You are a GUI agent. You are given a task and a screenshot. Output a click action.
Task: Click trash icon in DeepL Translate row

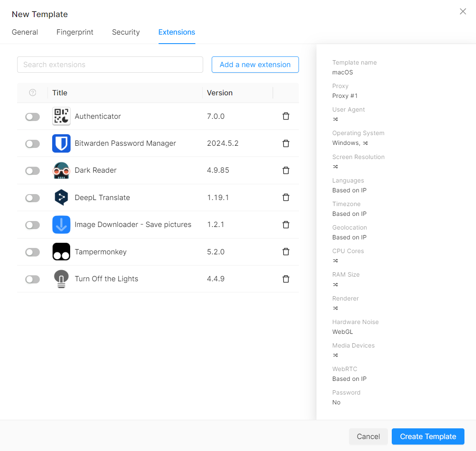click(x=286, y=197)
